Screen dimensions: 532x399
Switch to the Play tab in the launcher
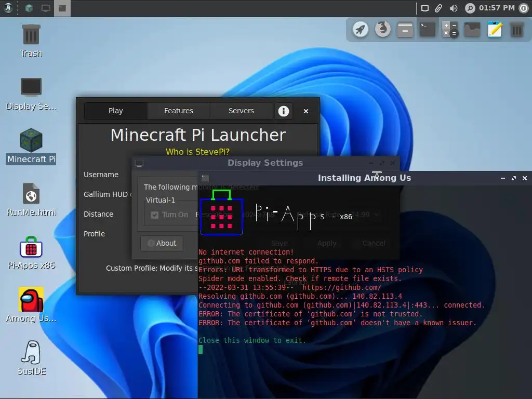pyautogui.click(x=116, y=111)
